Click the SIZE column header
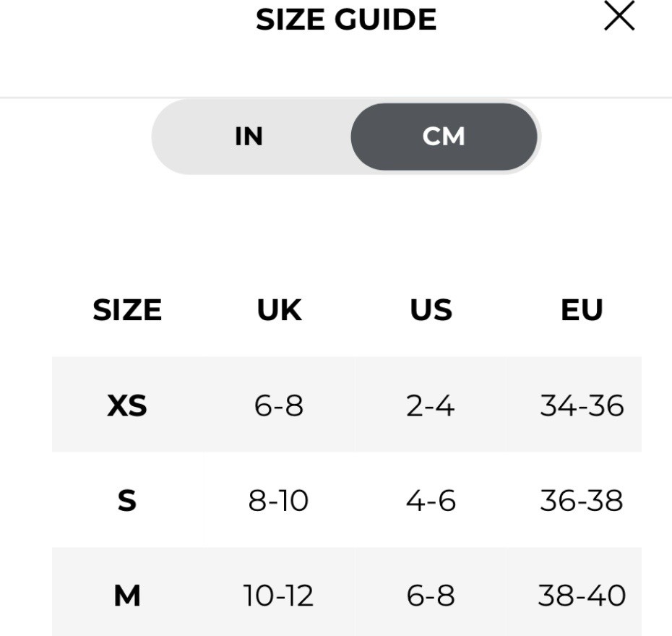Image resolution: width=672 pixels, height=636 pixels. point(127,310)
